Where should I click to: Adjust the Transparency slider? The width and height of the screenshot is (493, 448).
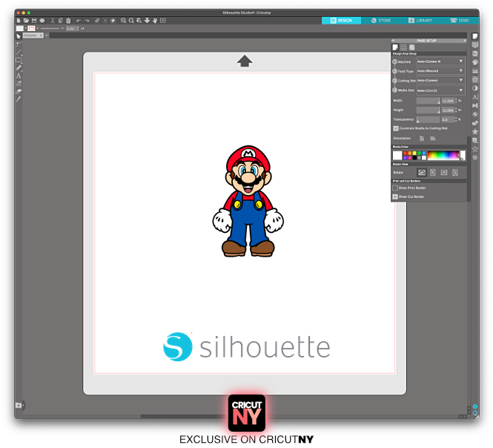(429, 119)
